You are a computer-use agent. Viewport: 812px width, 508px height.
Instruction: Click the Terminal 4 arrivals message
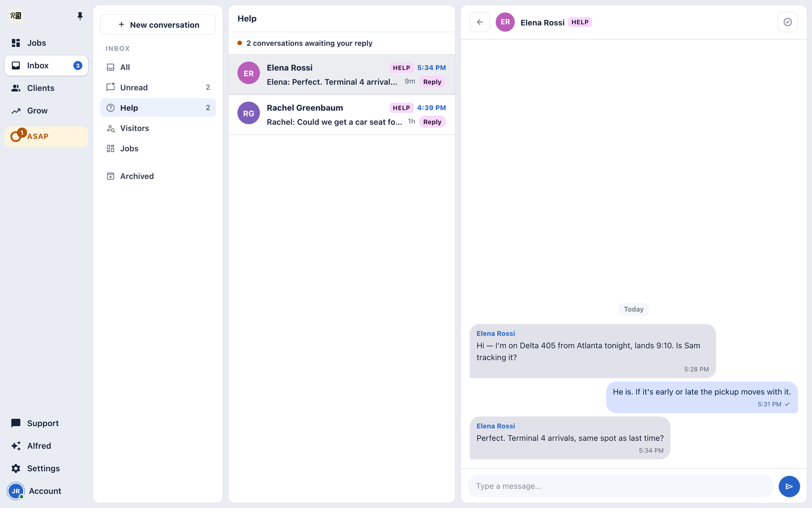coord(570,438)
